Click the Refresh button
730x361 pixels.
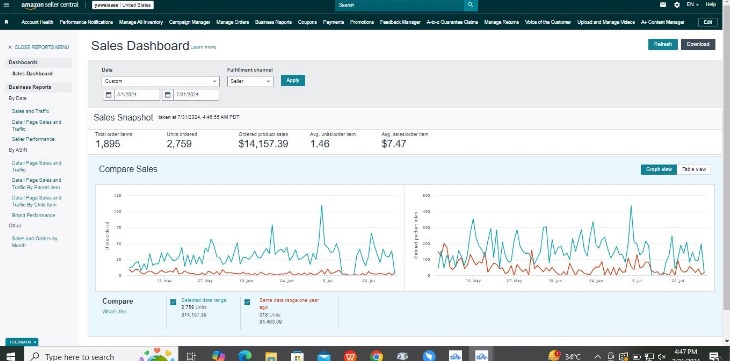pyautogui.click(x=663, y=44)
